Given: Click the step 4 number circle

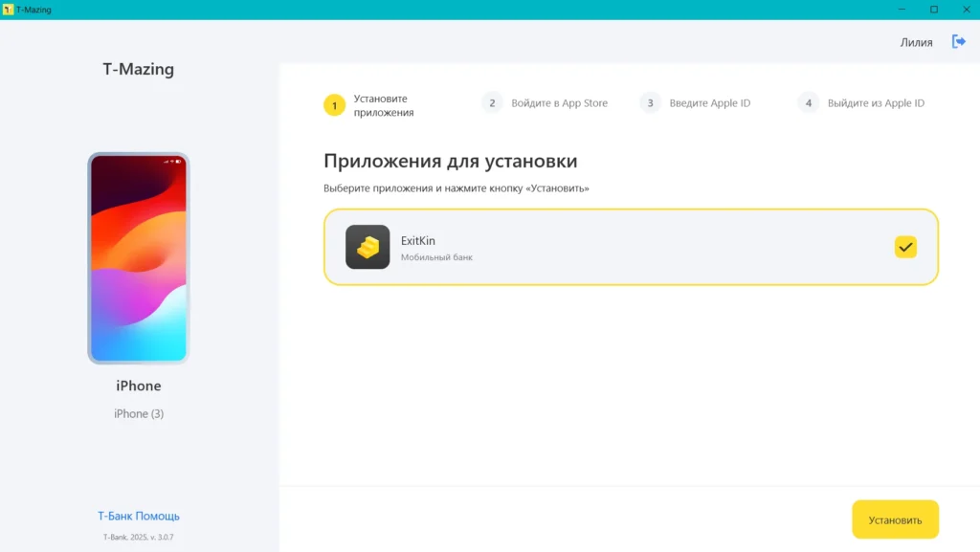Looking at the screenshot, I should (809, 103).
